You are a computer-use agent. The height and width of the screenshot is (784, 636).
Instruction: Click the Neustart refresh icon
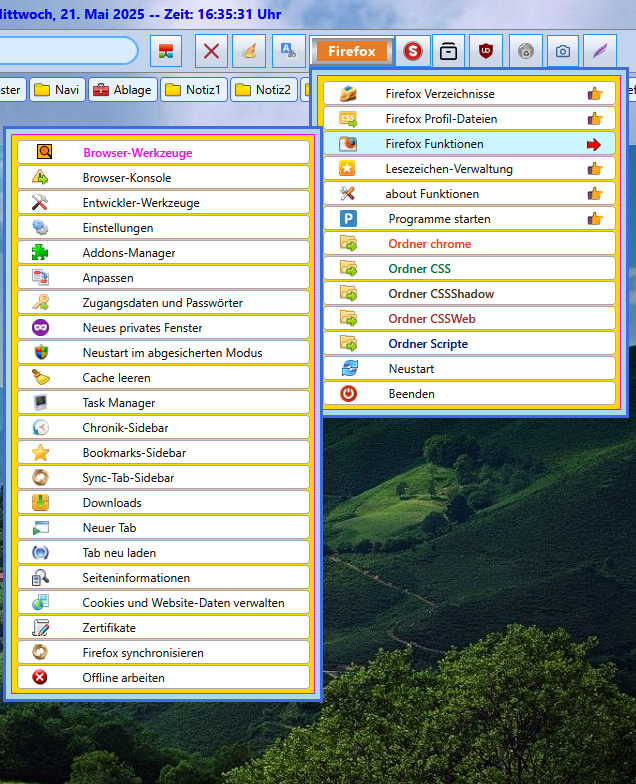[x=349, y=368]
